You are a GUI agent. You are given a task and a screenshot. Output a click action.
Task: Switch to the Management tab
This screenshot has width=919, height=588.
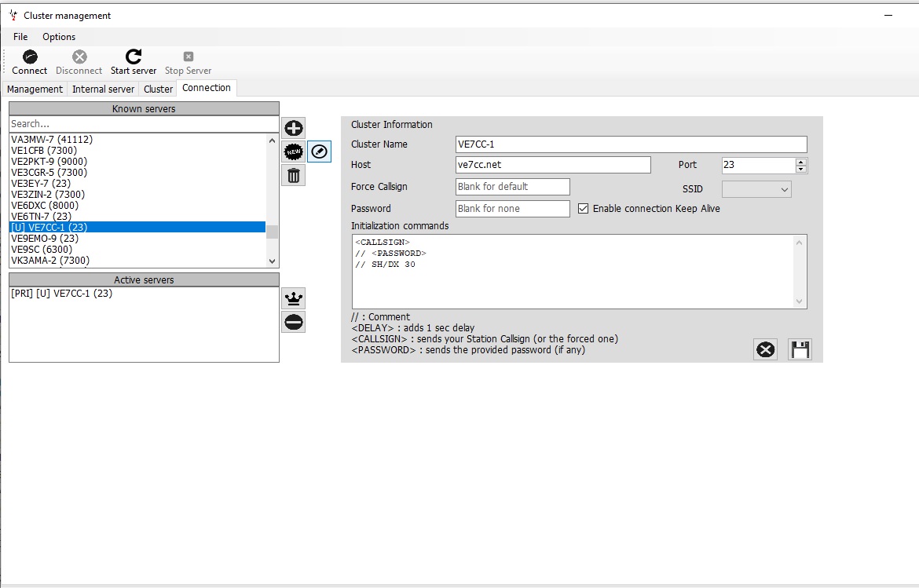click(x=35, y=89)
